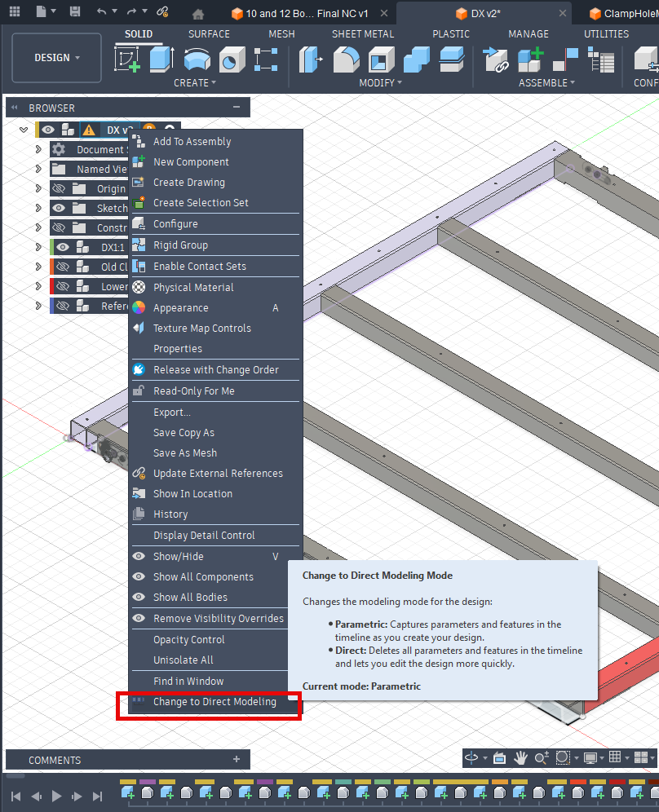Open the data panel grid icon
The height and width of the screenshot is (812, 659).
pos(15,11)
